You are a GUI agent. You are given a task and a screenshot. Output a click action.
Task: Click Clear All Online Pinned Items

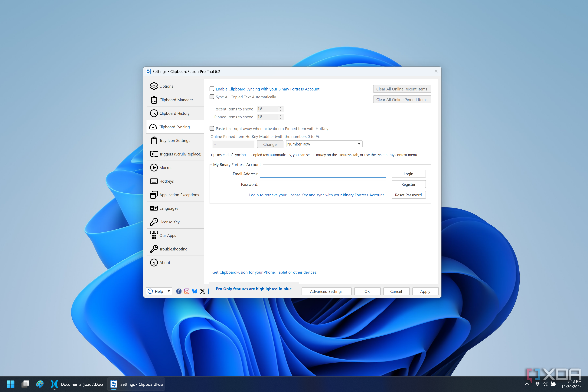[402, 100]
